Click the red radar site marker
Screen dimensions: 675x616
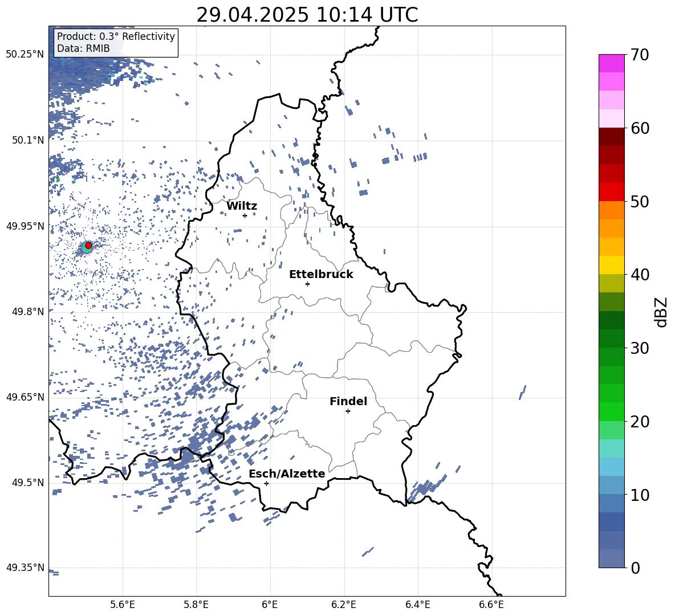[88, 245]
